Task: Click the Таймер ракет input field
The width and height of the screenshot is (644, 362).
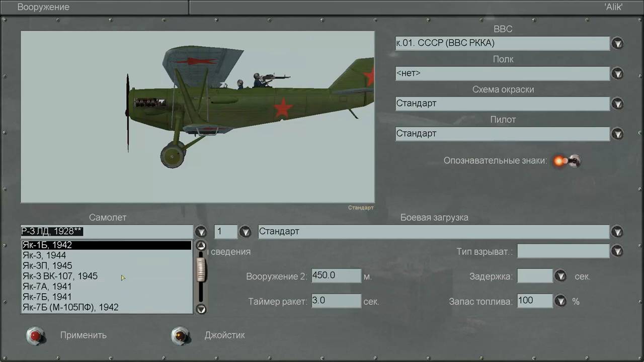Action: click(336, 301)
